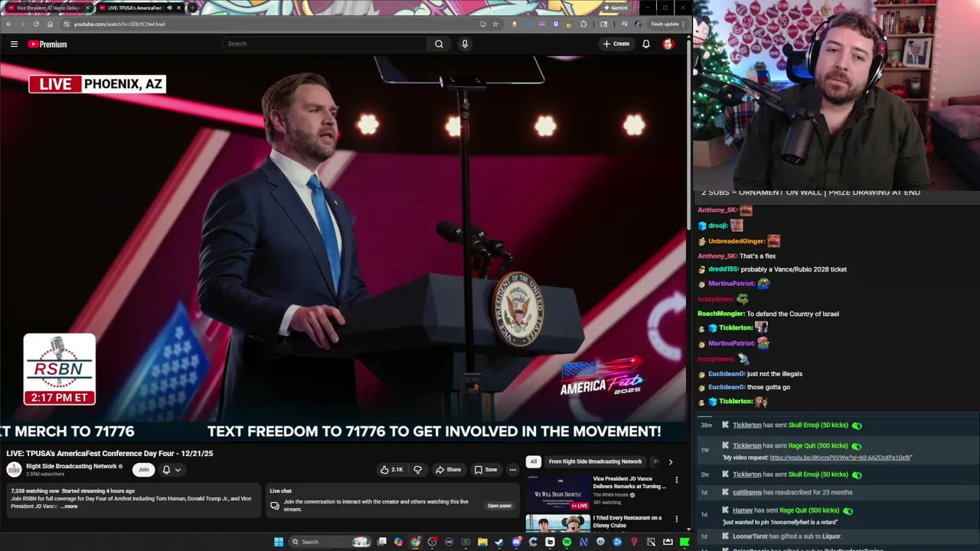This screenshot has width=980, height=551.
Task: Select From Right Side Broadcasting Network chip
Action: [595, 461]
